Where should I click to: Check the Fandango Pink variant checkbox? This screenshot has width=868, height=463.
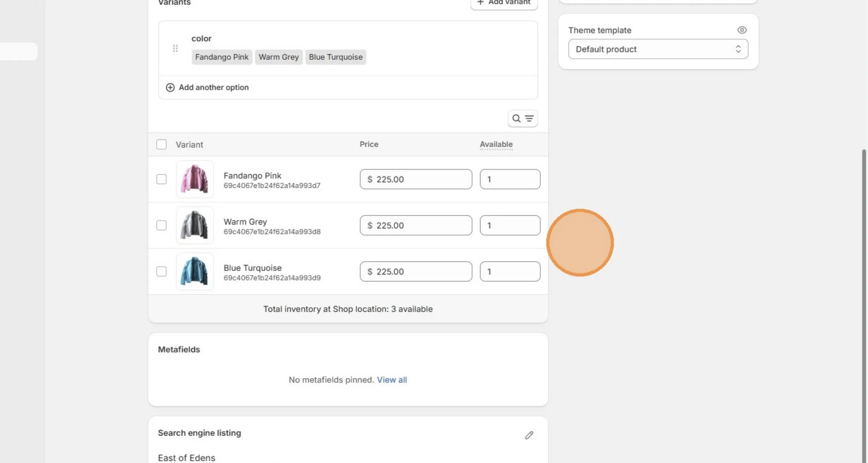tap(161, 179)
